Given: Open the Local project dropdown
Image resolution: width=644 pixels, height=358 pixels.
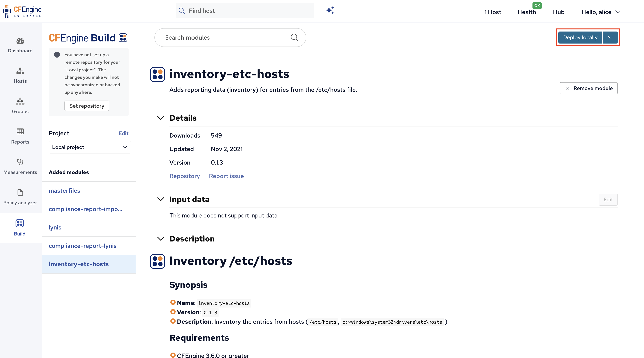Looking at the screenshot, I should tap(90, 147).
